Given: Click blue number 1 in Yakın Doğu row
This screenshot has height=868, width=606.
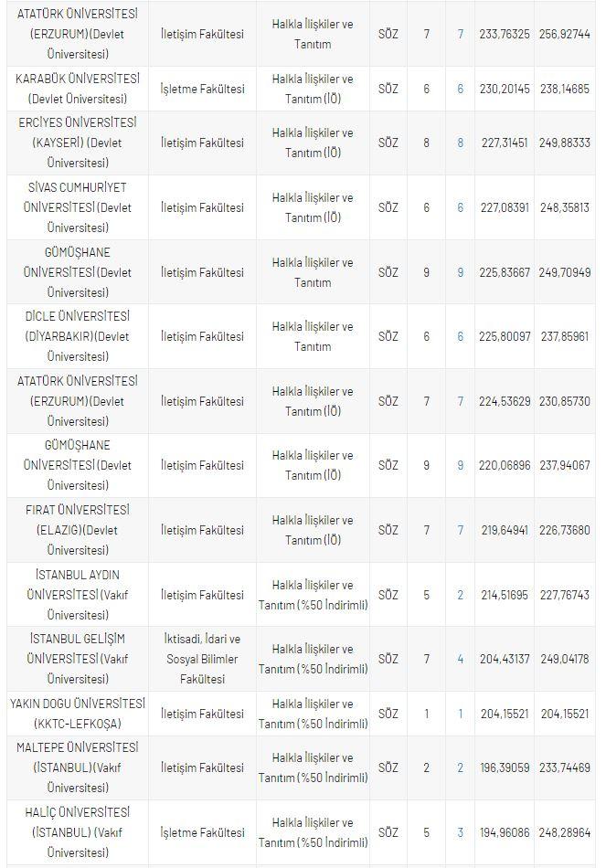Looking at the screenshot, I should pyautogui.click(x=461, y=714).
